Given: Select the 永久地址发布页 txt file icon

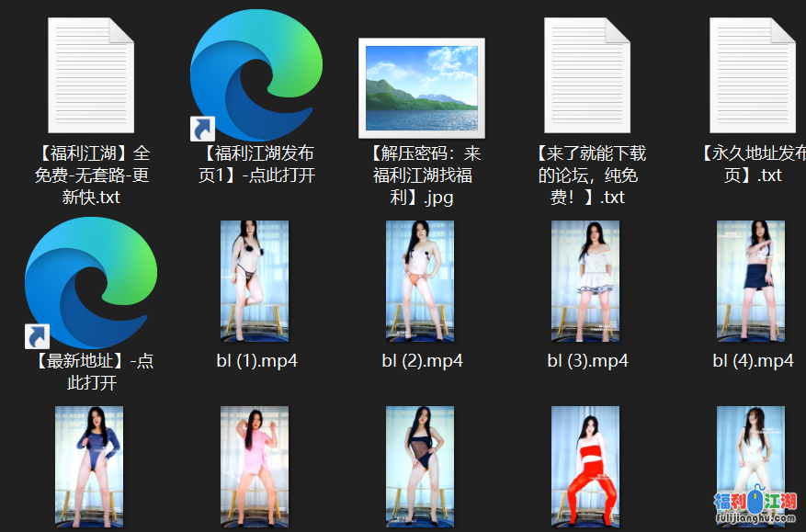Looking at the screenshot, I should (752, 76).
